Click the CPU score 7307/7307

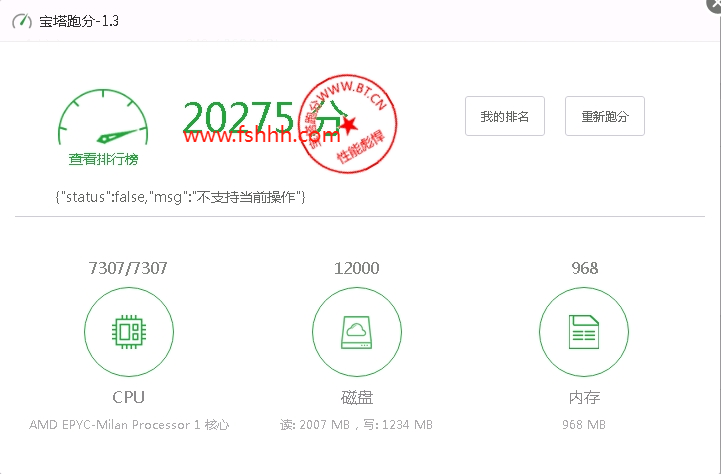point(128,268)
